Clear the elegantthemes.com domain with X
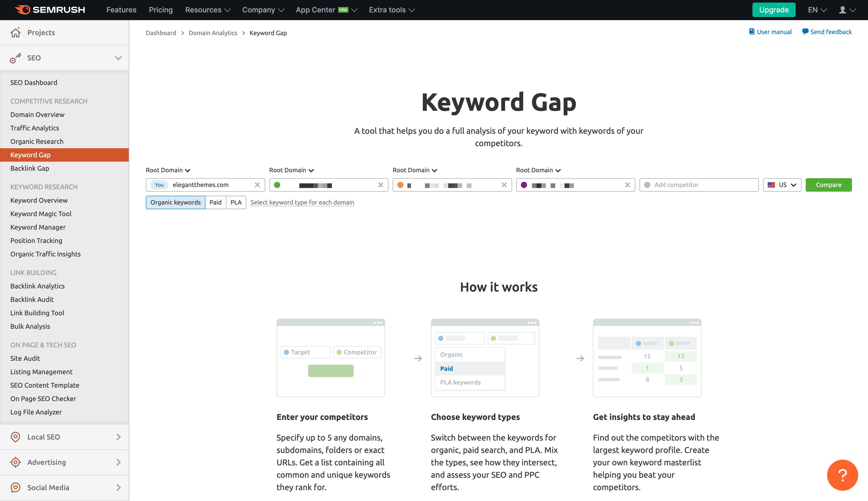The width and height of the screenshot is (868, 501). pyautogui.click(x=257, y=185)
